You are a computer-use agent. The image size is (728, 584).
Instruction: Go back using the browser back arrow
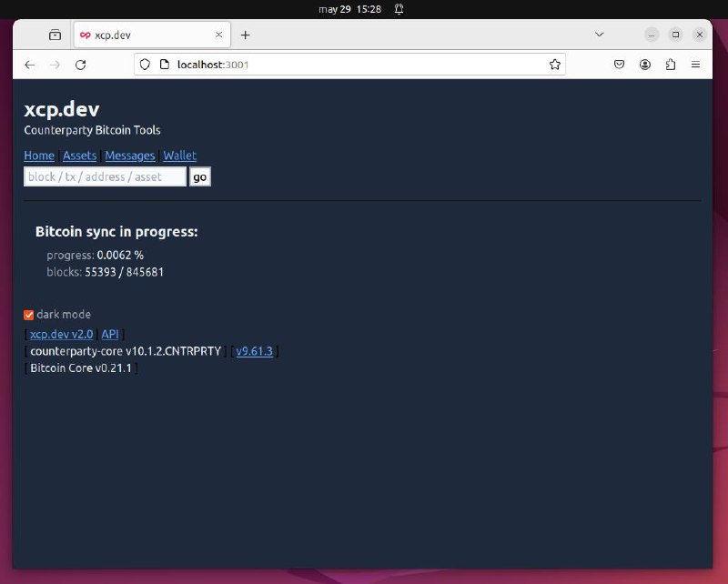pyautogui.click(x=30, y=65)
